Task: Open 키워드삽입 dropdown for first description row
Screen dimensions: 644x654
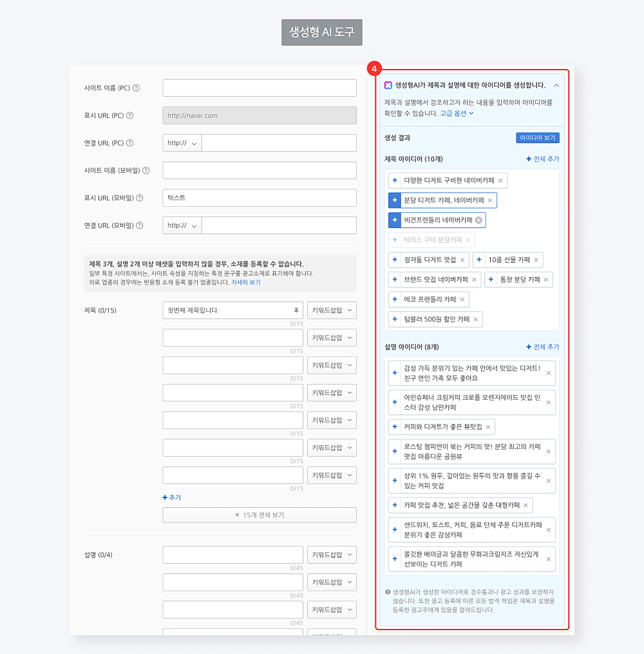Action: coord(332,555)
